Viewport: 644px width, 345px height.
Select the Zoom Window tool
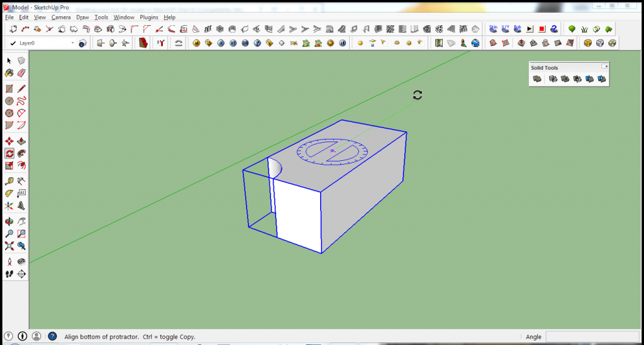click(x=21, y=234)
